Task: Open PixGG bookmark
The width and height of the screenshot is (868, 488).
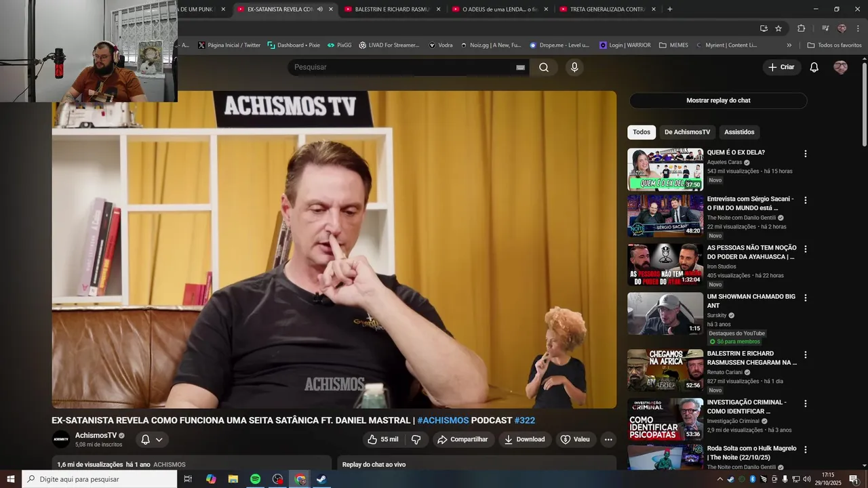Action: point(339,45)
